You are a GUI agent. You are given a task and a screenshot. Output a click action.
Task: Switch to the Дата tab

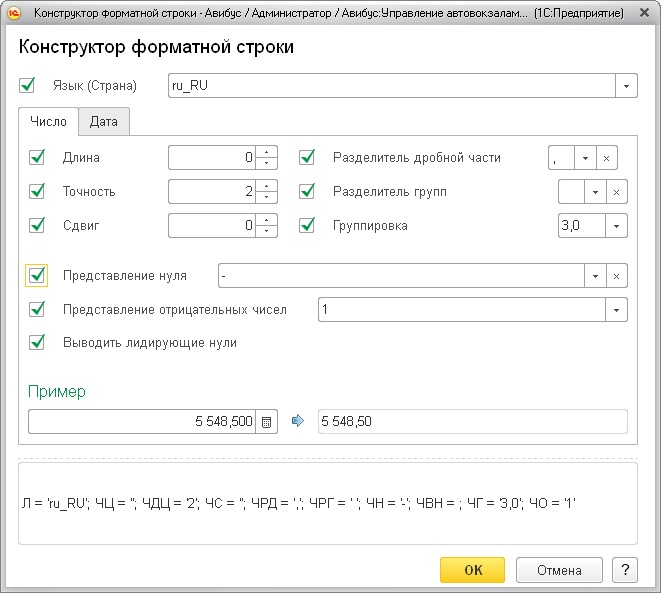pos(103,122)
